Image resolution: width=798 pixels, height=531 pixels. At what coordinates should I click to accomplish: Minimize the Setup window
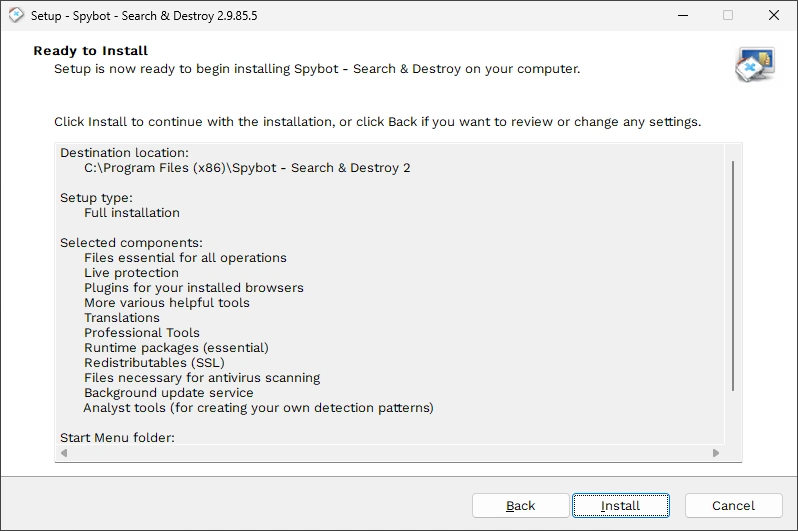683,15
